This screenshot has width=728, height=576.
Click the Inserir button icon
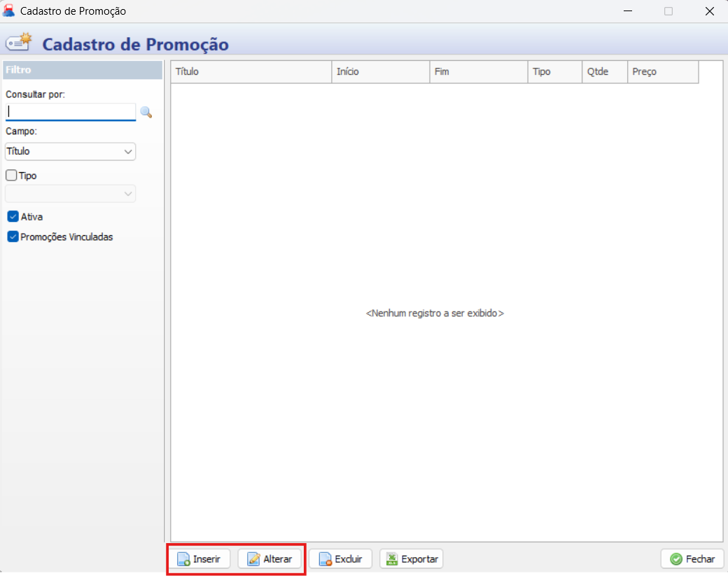pyautogui.click(x=183, y=559)
